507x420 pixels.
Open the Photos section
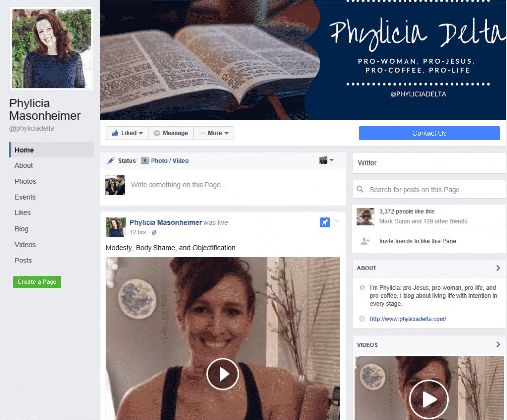tap(25, 181)
